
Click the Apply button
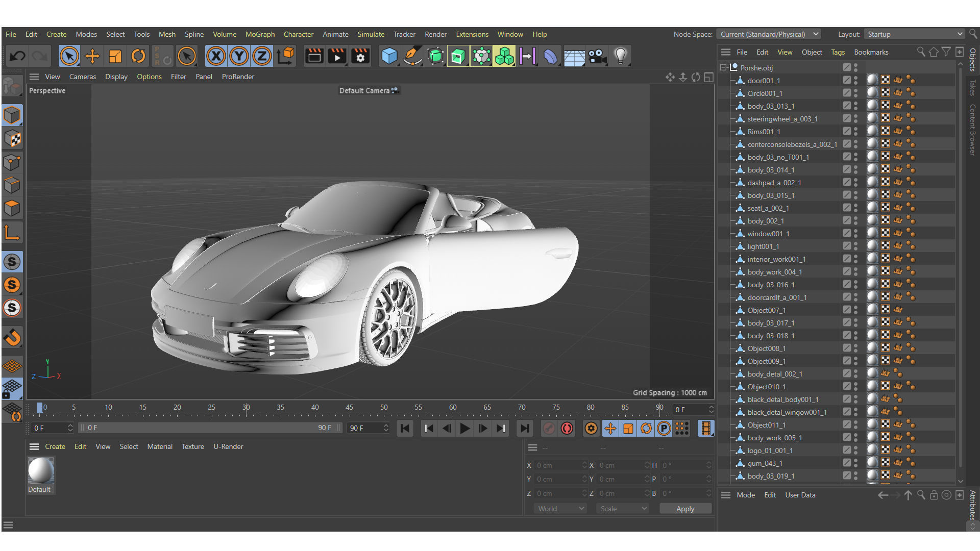point(685,509)
